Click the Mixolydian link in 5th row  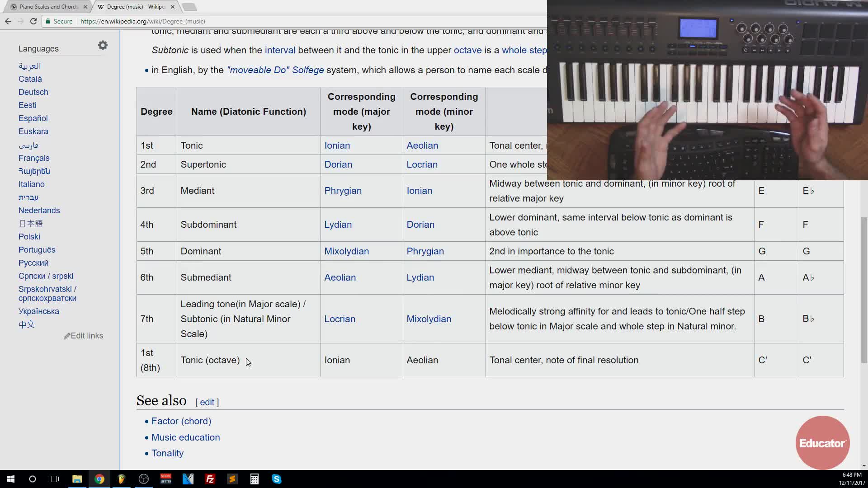click(x=346, y=251)
